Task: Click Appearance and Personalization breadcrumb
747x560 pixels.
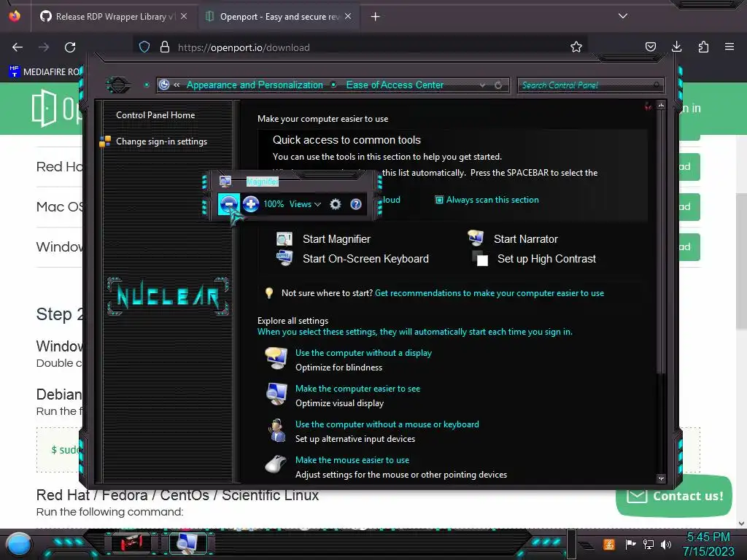Action: tap(255, 85)
